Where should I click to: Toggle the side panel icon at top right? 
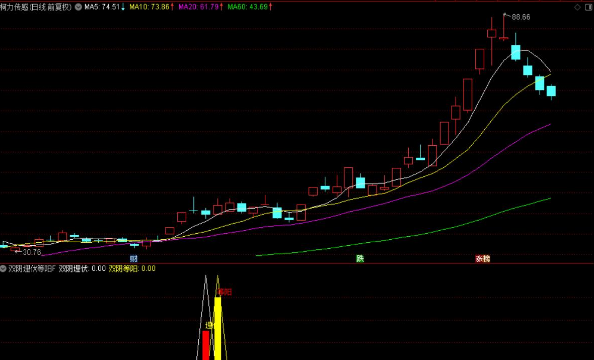589,7
